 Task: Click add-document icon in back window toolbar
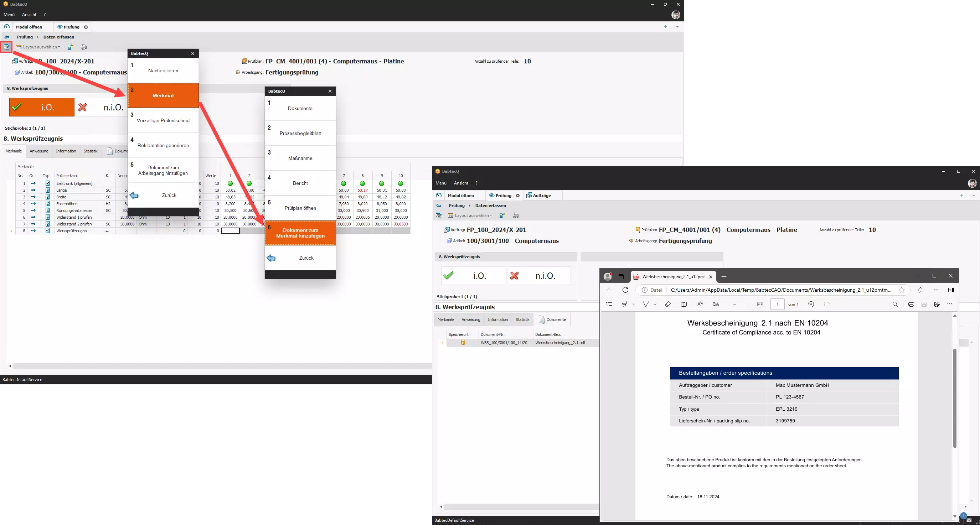(x=70, y=47)
